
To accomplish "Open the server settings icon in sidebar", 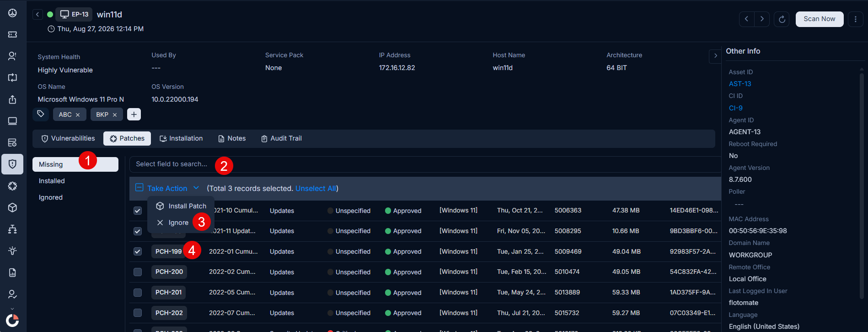I will [12, 142].
